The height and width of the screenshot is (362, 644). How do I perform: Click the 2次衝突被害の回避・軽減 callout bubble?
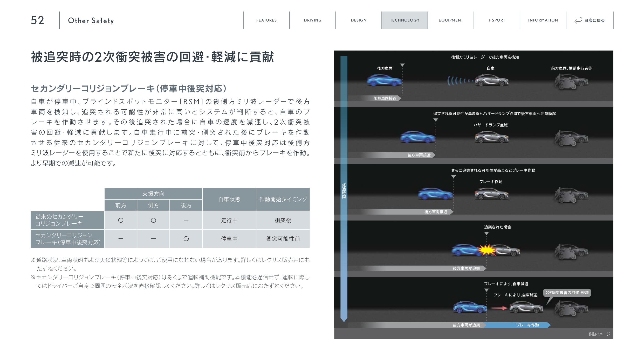click(x=567, y=293)
